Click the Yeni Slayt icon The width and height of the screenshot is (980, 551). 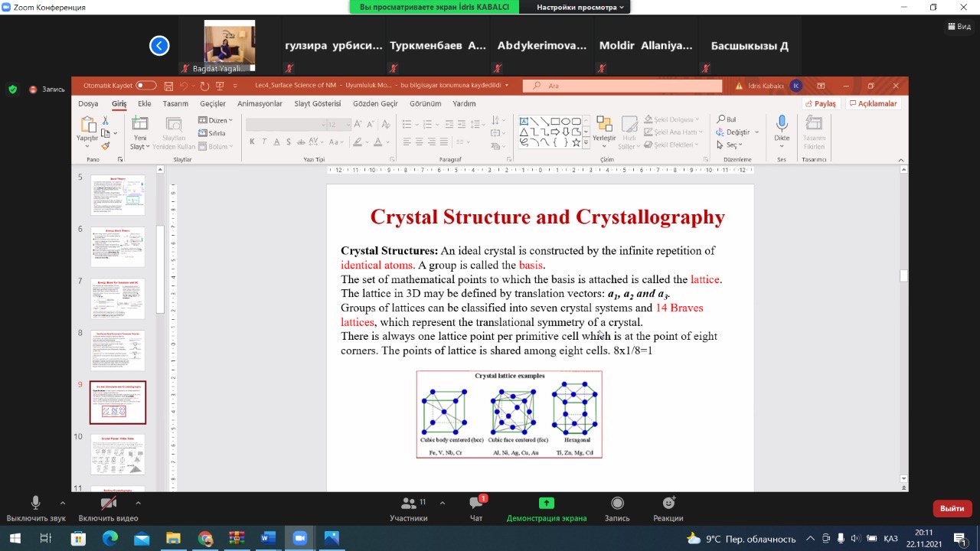point(139,125)
